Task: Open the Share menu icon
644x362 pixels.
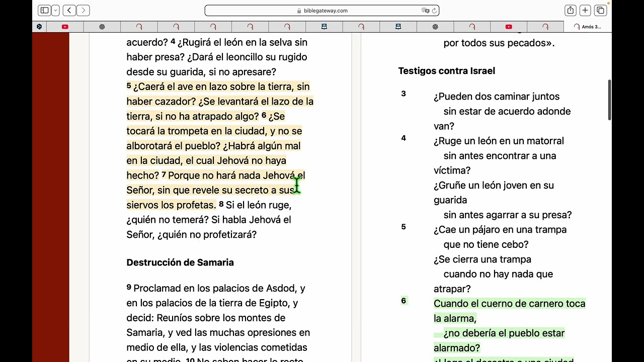Action: click(570, 10)
